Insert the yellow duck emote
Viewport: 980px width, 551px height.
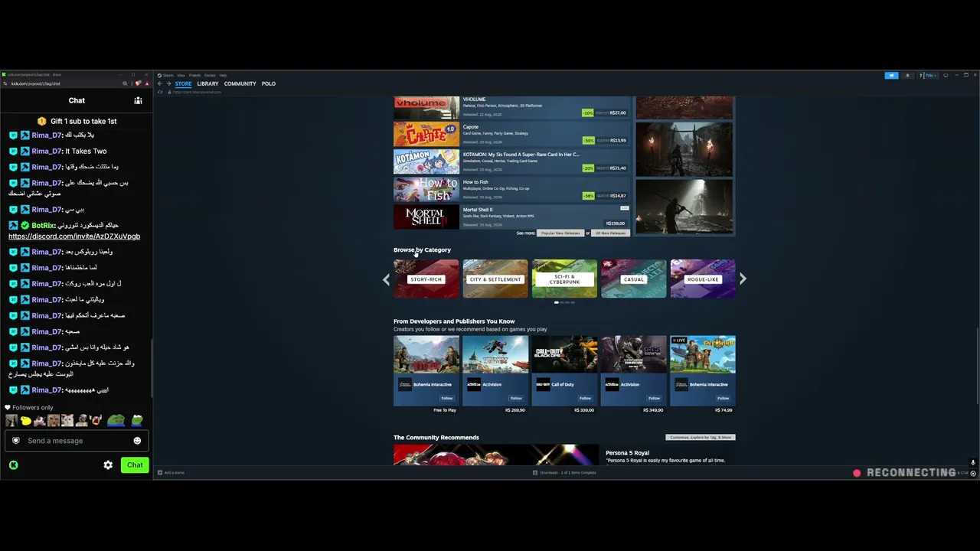26,420
